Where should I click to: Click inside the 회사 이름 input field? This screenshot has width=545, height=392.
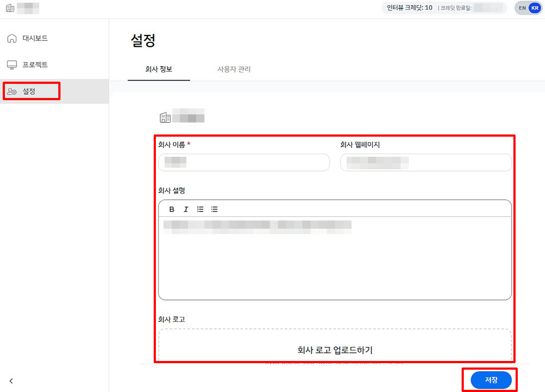point(244,162)
